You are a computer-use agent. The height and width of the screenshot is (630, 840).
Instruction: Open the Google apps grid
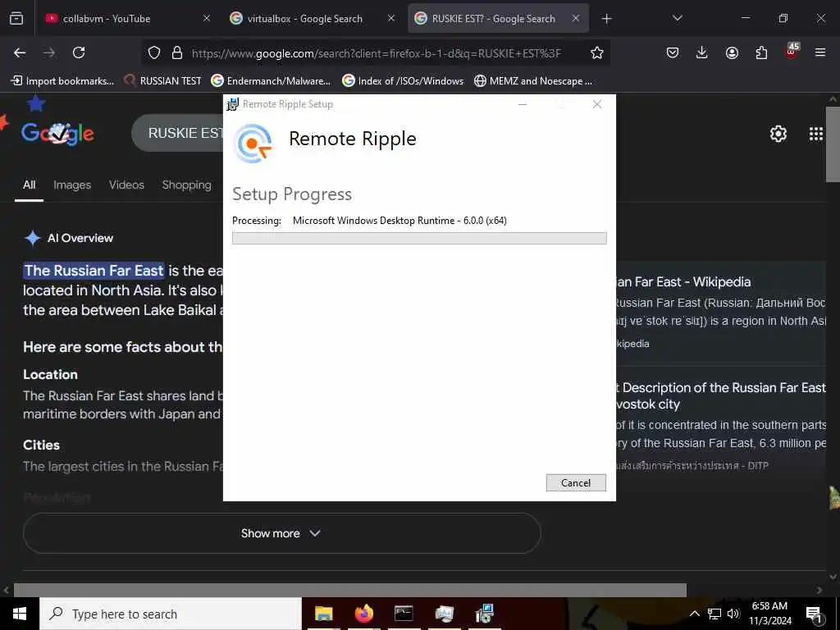[x=816, y=134]
